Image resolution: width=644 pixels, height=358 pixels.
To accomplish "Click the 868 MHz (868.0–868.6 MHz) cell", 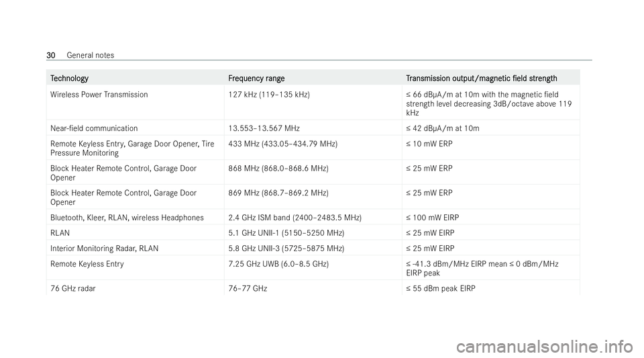I will click(278, 169).
